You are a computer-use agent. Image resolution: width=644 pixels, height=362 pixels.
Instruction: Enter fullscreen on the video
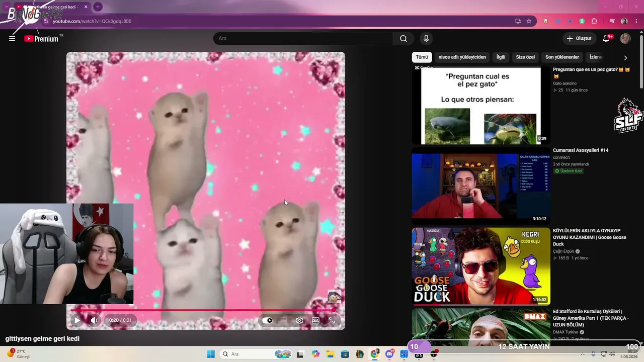point(332,320)
